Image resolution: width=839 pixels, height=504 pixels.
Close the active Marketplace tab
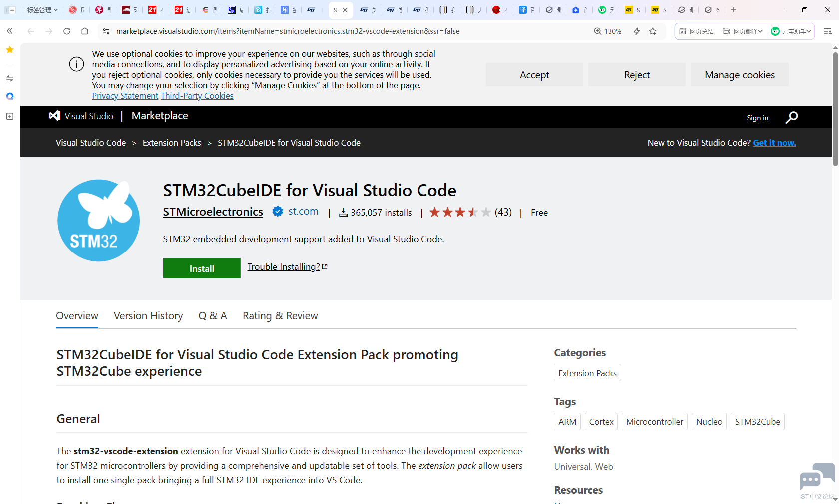pos(345,10)
